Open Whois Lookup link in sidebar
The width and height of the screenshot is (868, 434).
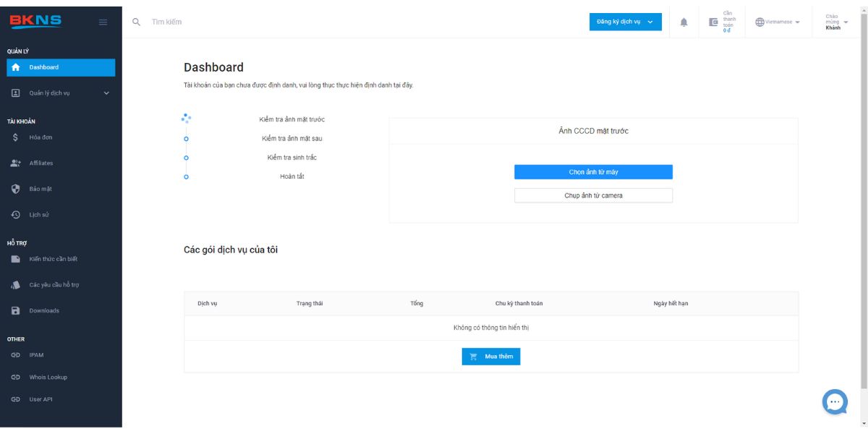coord(48,377)
